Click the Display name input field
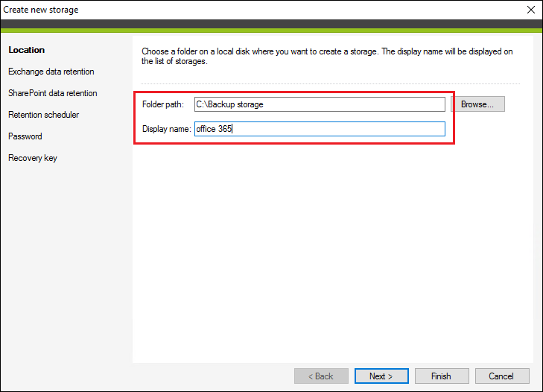 (320, 129)
